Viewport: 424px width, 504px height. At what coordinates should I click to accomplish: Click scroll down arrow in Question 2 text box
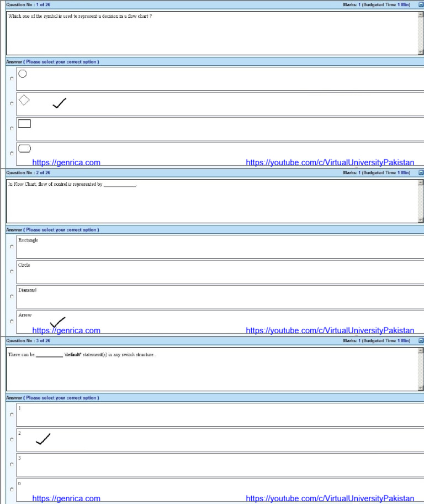tap(421, 220)
